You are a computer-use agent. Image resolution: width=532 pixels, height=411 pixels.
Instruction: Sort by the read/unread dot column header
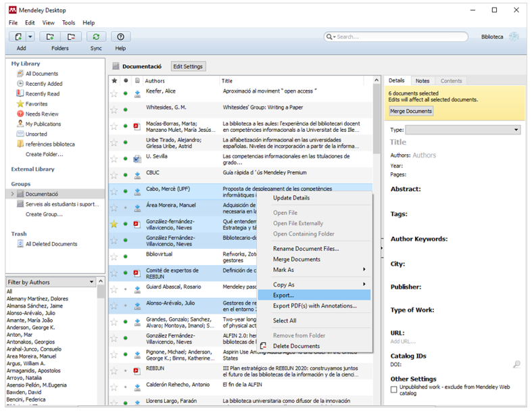(126, 80)
